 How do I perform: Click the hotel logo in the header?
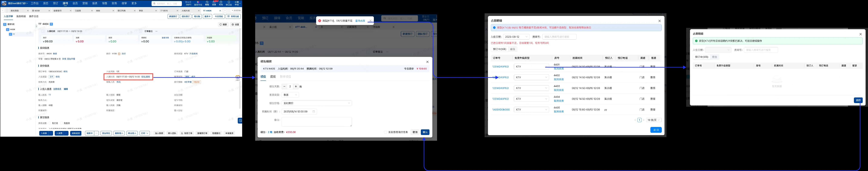coord(4,3)
